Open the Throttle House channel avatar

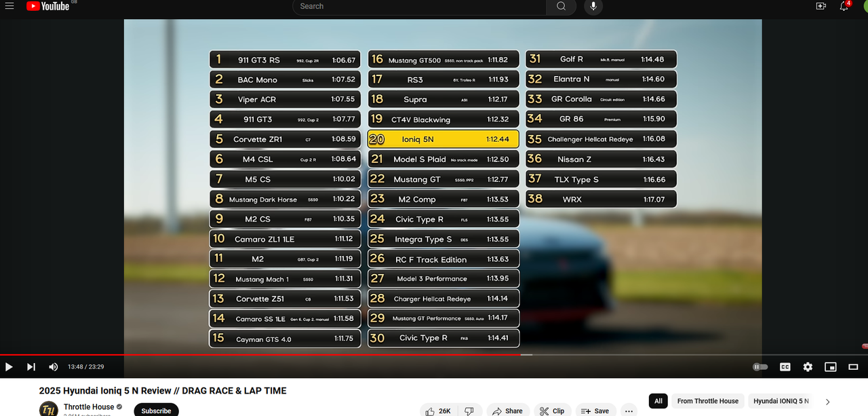(48, 409)
